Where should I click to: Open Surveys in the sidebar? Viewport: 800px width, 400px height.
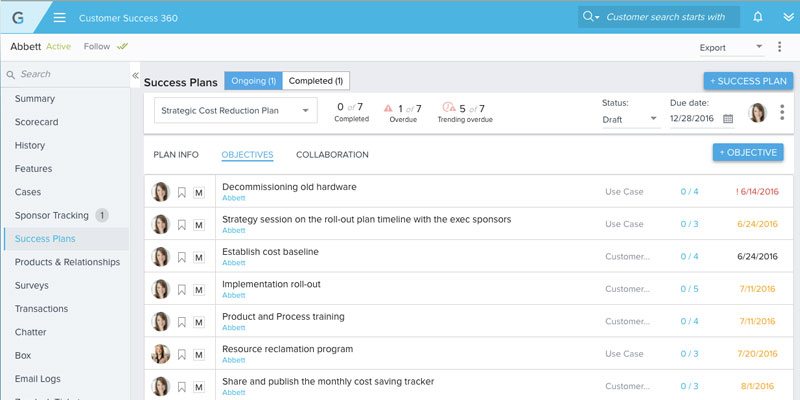[x=32, y=285]
